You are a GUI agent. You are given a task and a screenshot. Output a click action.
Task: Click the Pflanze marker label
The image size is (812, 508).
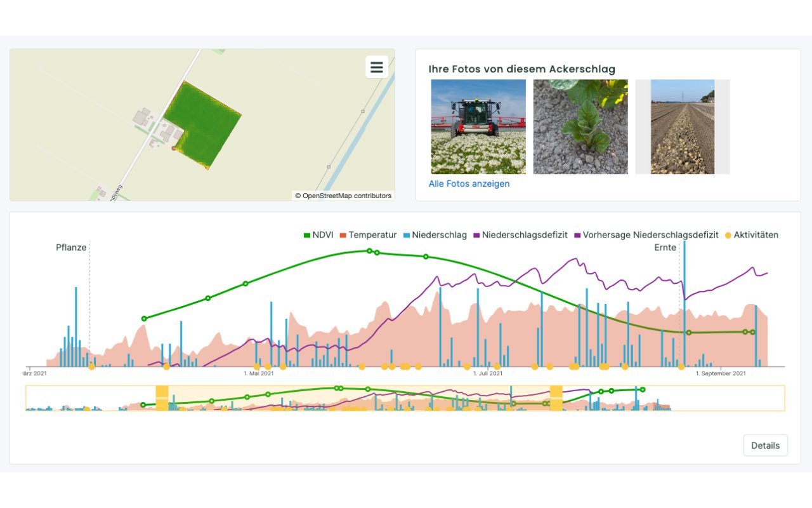click(71, 248)
